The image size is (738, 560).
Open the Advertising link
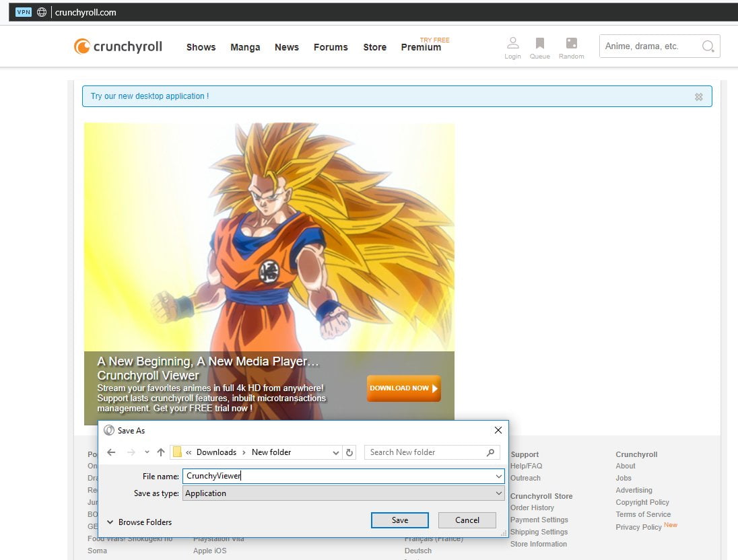634,491
